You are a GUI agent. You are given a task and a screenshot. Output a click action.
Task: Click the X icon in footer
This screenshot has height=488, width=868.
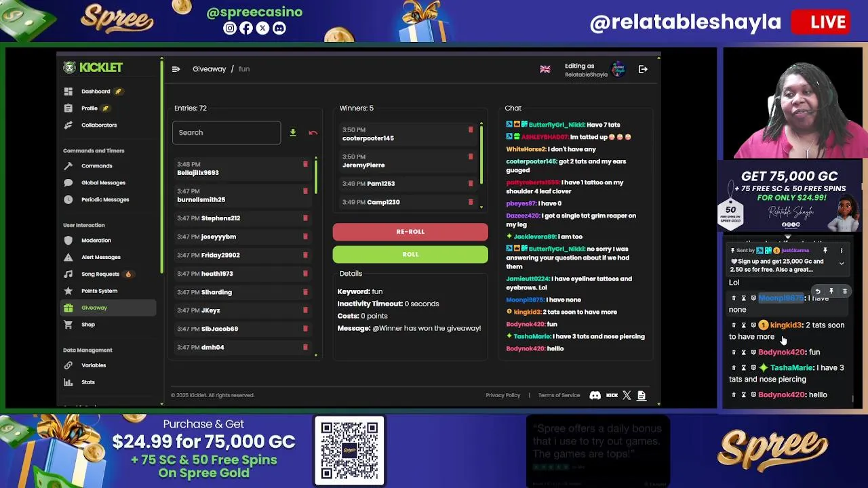[627, 395]
